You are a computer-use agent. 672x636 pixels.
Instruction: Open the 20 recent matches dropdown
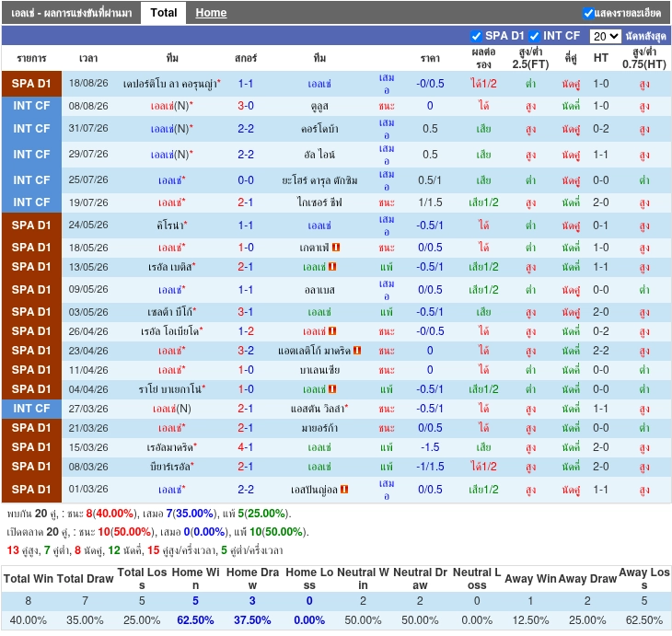605,36
